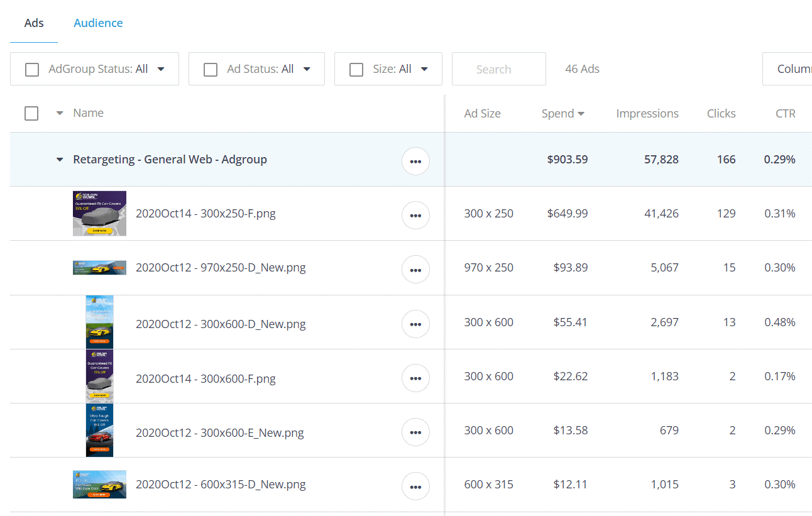Open the Columns selector button
This screenshot has width=812, height=516.
[787, 69]
